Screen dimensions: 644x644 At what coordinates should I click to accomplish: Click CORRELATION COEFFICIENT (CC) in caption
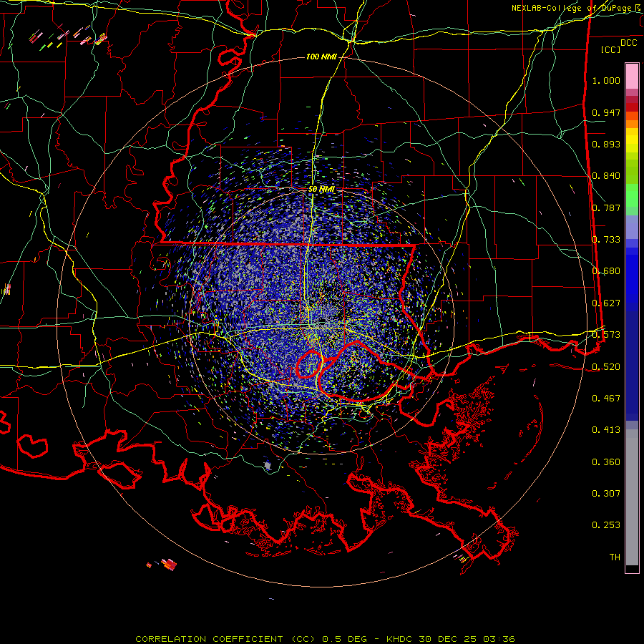[225, 639]
